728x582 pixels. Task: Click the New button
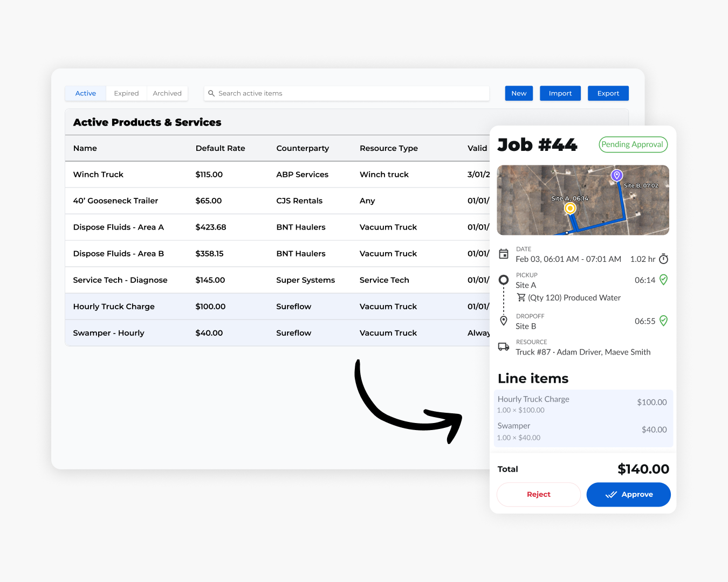[519, 93]
